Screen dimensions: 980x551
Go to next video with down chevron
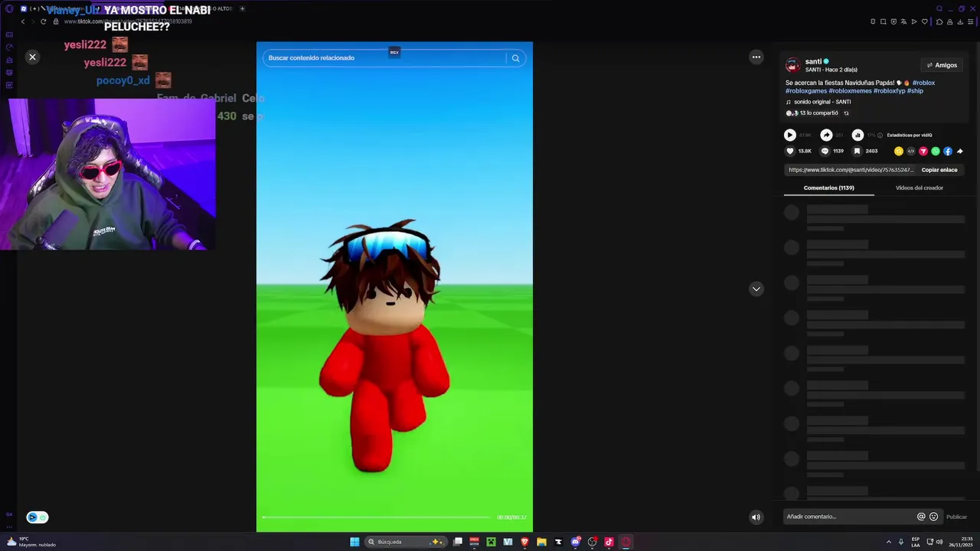tap(756, 289)
